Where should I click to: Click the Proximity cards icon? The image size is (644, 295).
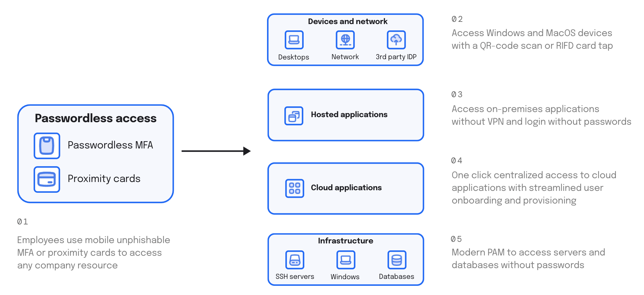point(47,179)
